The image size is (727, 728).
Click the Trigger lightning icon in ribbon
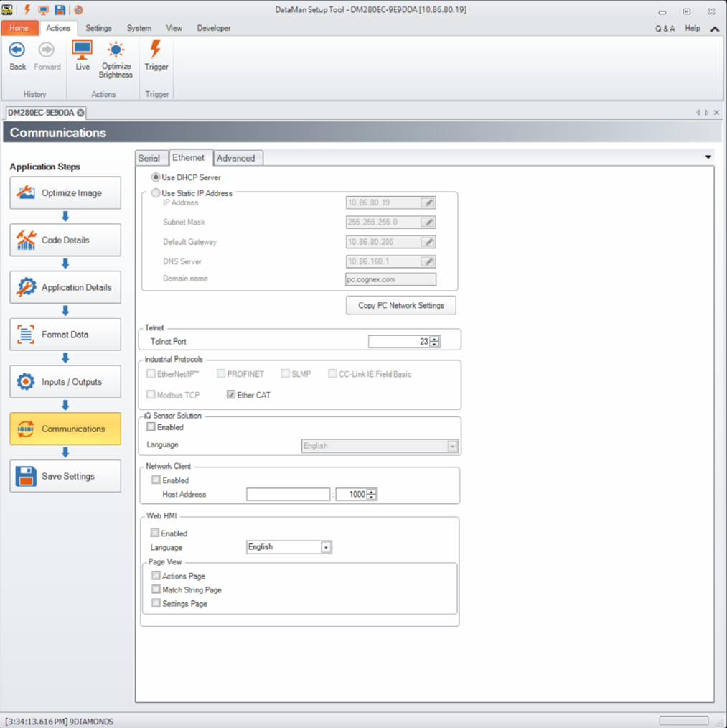(156, 52)
